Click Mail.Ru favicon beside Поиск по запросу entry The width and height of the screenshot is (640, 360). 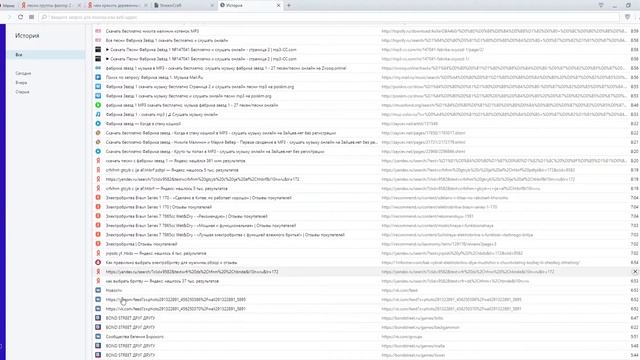click(x=98, y=77)
